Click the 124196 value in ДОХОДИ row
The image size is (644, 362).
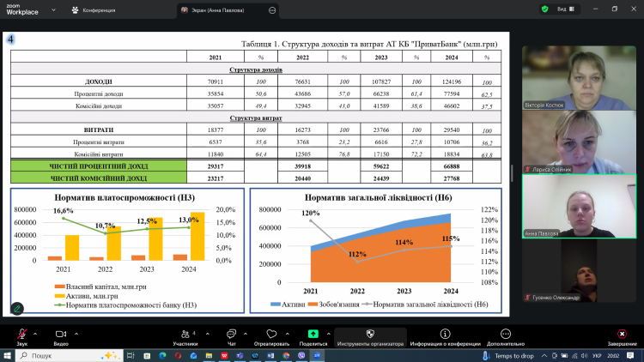tap(452, 81)
